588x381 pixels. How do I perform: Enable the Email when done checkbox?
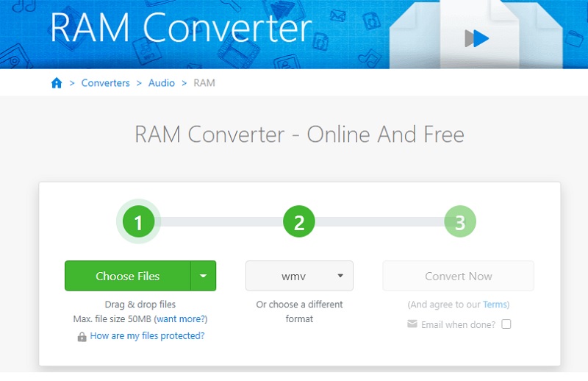[x=506, y=324]
